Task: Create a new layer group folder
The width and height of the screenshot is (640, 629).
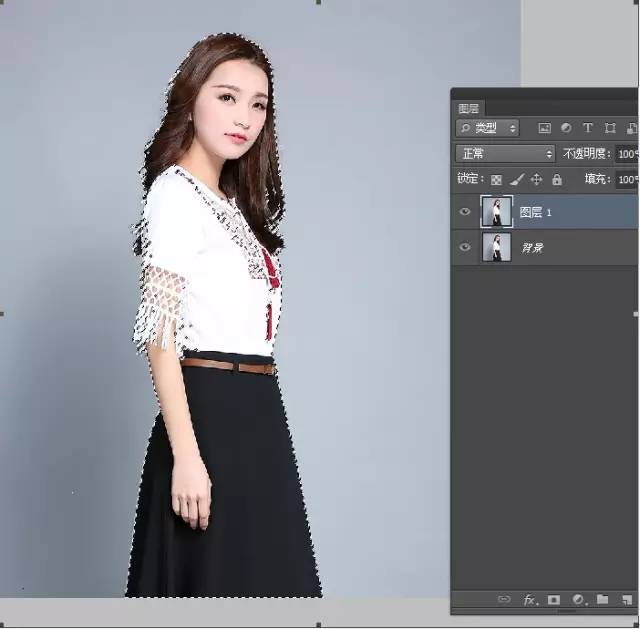Action: coord(602,600)
